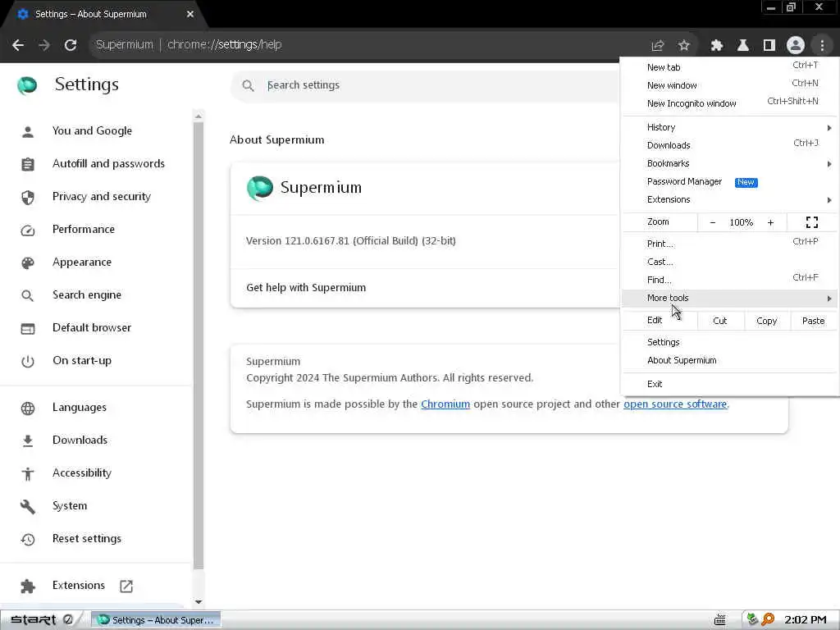Click the 2:02 PM taskbar clock
This screenshot has height=630, width=840.
[x=806, y=620]
